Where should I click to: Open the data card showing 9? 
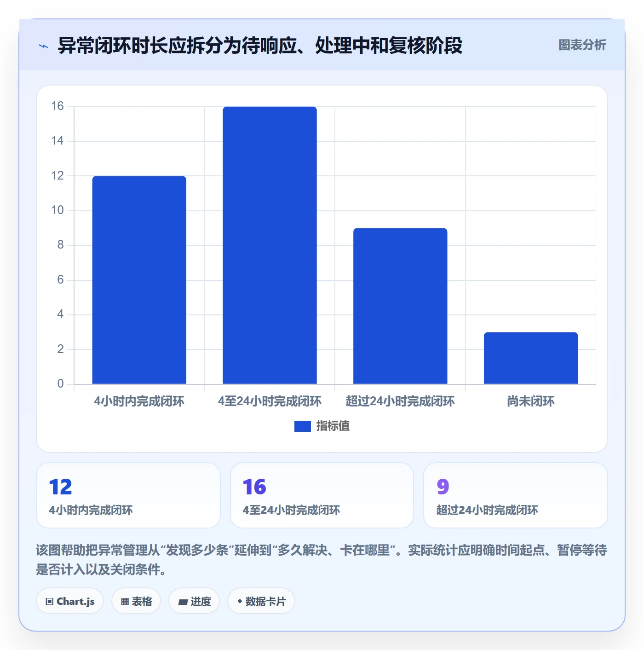(x=516, y=495)
